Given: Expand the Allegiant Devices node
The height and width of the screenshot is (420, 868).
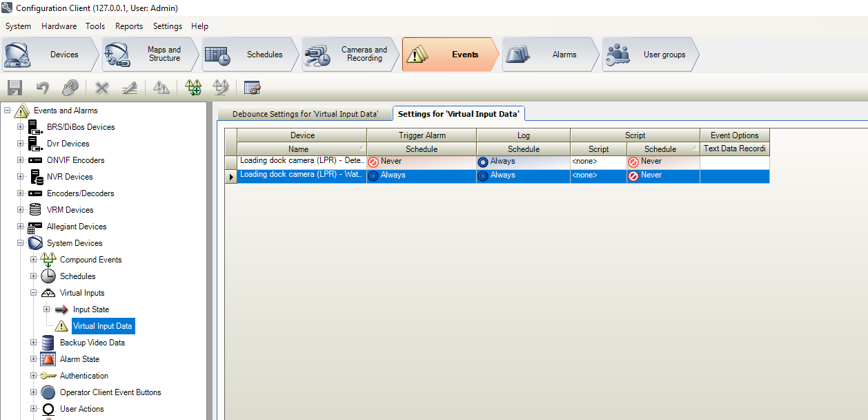Looking at the screenshot, I should (x=21, y=227).
